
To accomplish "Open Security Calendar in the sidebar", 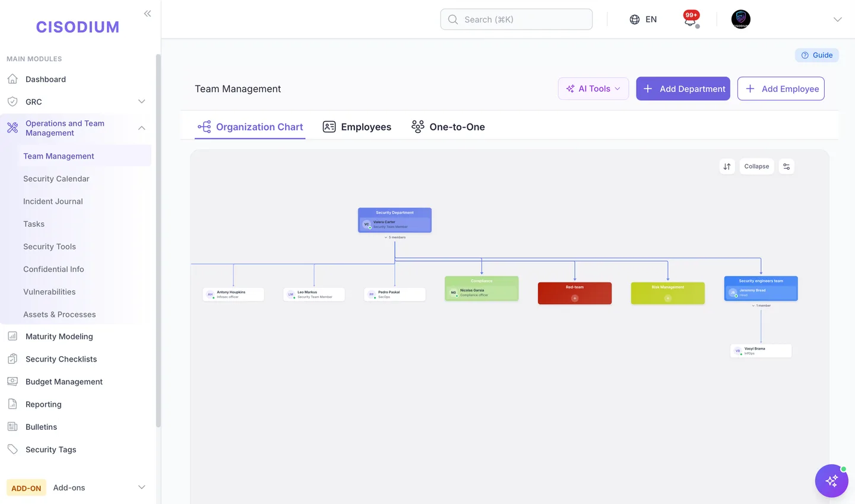I will click(56, 179).
